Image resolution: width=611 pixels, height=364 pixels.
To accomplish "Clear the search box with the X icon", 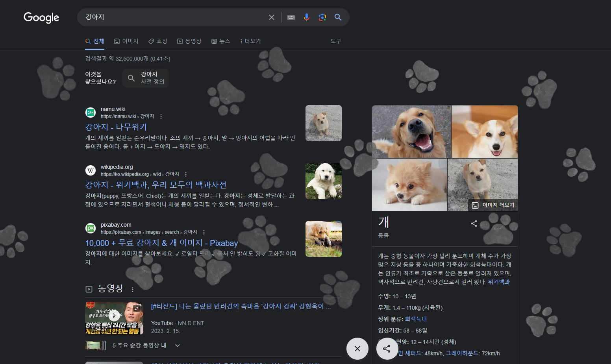I will pos(272,17).
